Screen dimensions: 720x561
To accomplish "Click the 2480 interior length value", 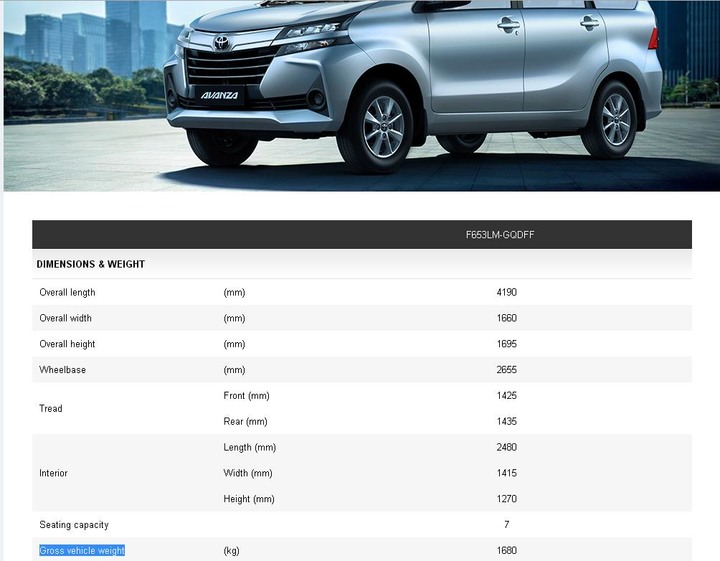I will pyautogui.click(x=506, y=447).
